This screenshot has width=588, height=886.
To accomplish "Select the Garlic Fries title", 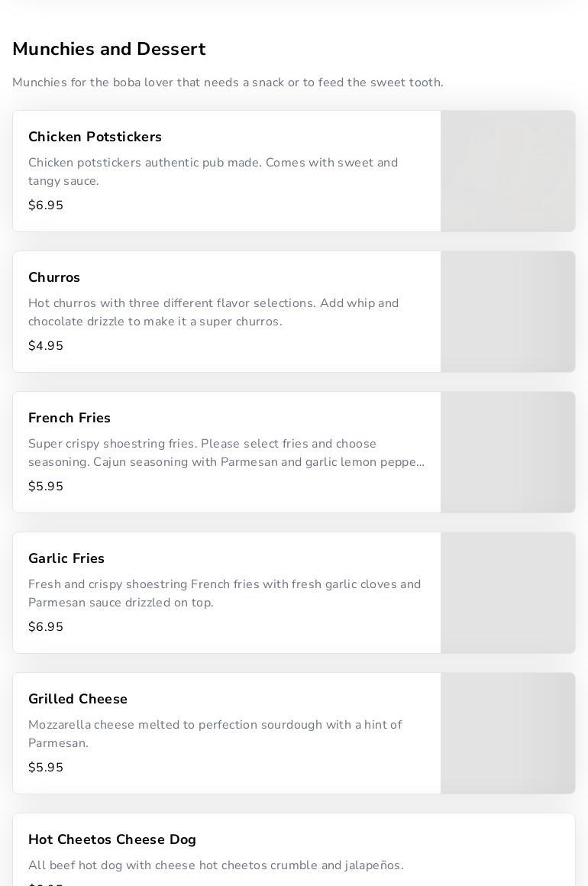I will pyautogui.click(x=66, y=558).
